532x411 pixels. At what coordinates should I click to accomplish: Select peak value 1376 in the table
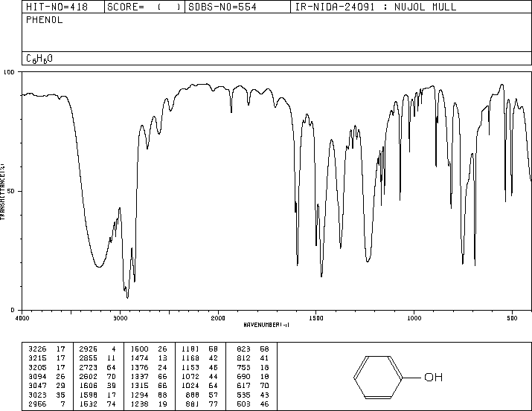tap(139, 367)
